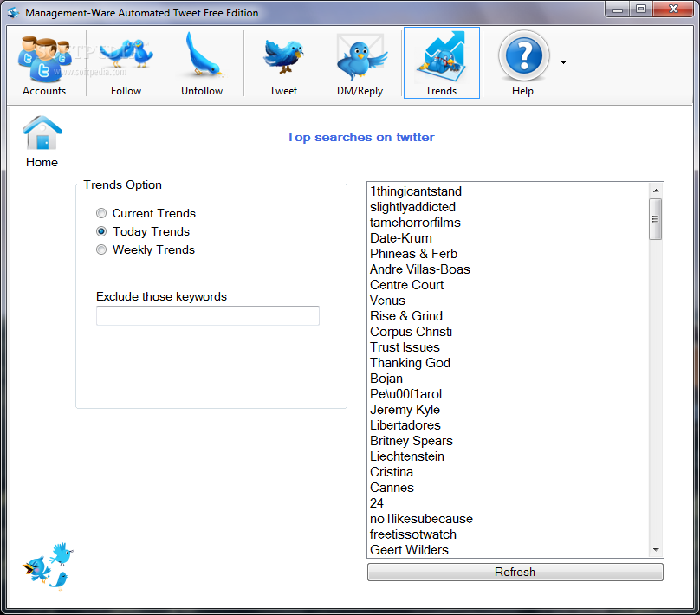
Task: Open the Accounts section
Action: pyautogui.click(x=44, y=63)
